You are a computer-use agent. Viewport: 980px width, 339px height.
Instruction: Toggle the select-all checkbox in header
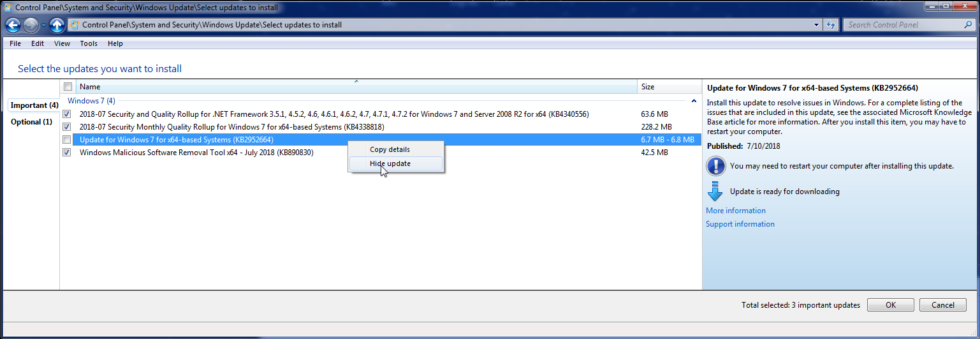tap(68, 87)
